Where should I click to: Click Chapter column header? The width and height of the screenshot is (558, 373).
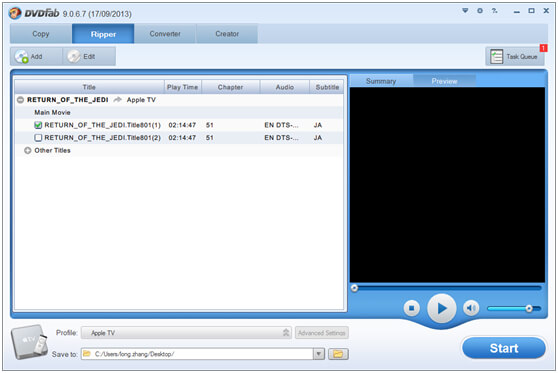[230, 87]
